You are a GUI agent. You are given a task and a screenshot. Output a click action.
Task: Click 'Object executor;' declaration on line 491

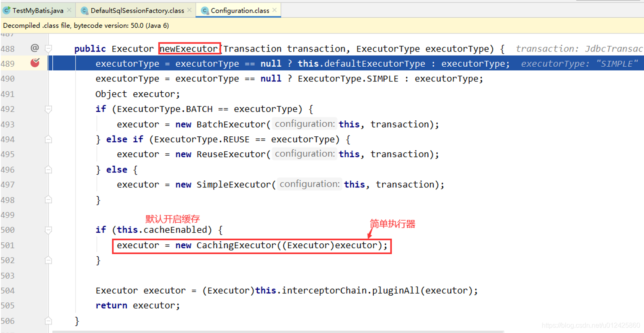137,94
